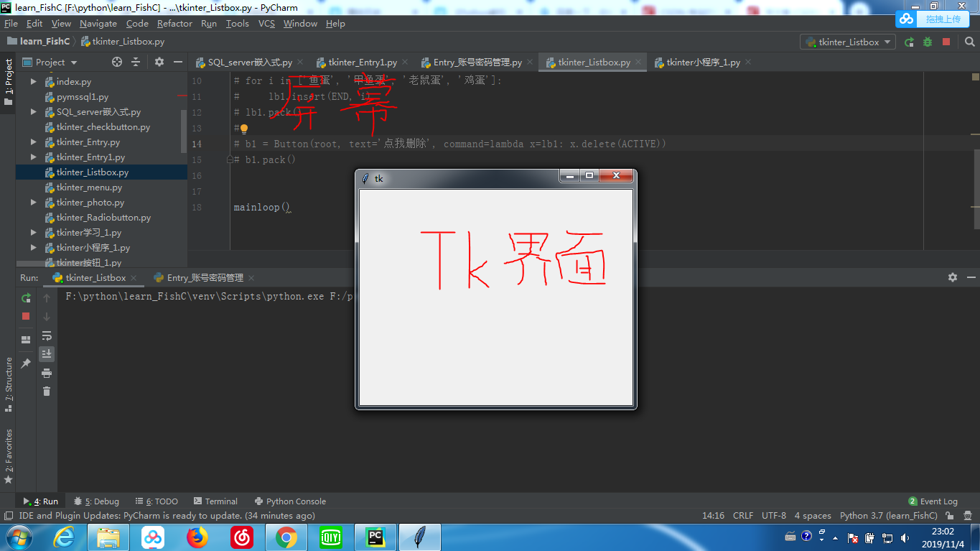Expand tkinter小程序_1.py tree node
Image resolution: width=980 pixels, height=551 pixels.
coord(33,248)
